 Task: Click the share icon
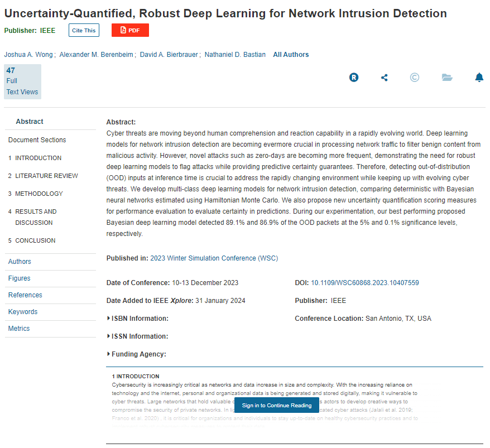point(384,78)
